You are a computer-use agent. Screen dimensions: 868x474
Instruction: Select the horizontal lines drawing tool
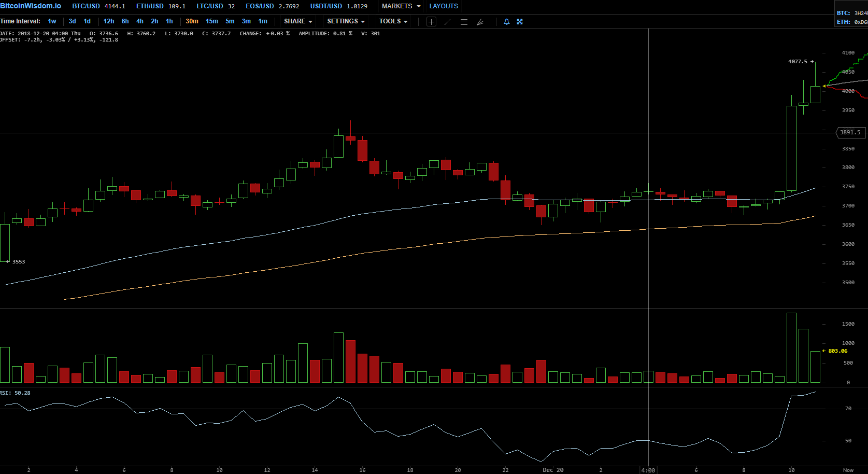pos(464,22)
